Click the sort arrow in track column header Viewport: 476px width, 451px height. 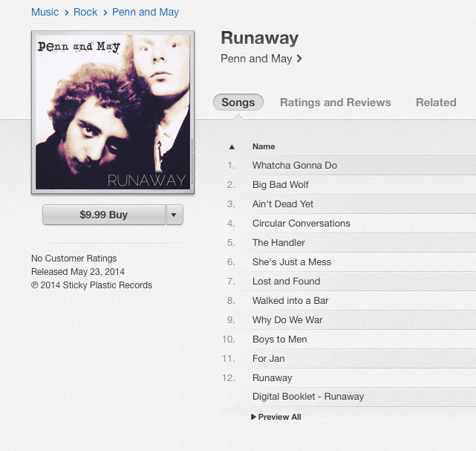point(232,147)
